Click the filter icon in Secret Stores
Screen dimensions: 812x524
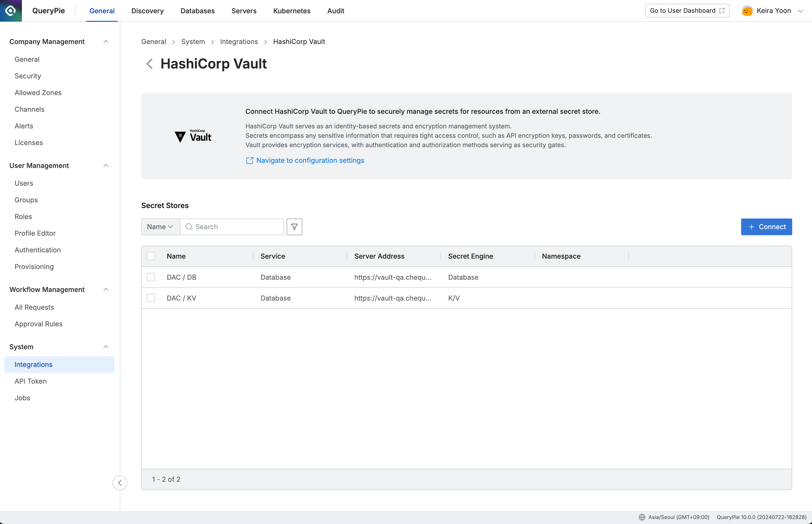tap(294, 227)
